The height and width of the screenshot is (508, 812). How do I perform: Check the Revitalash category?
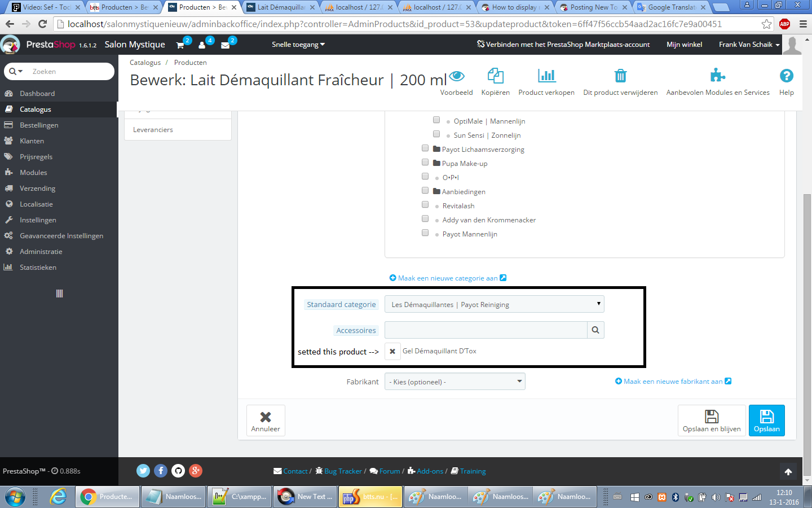pos(425,204)
